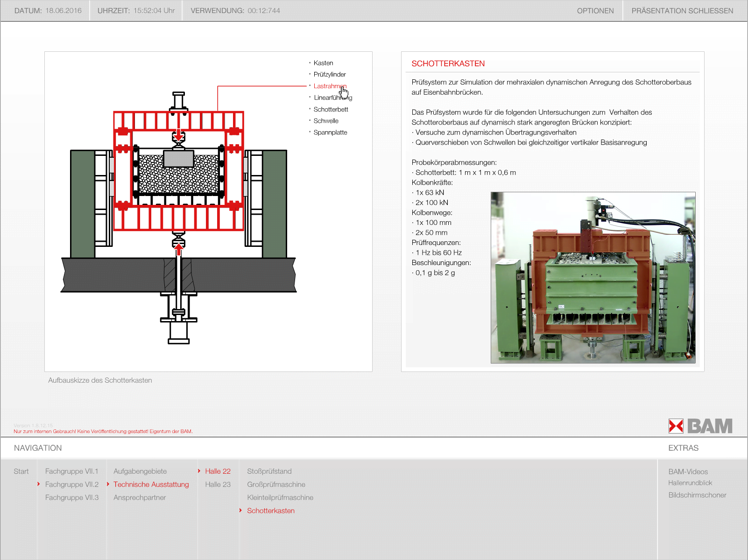Open Großprüfmaschine equipment page
The image size is (748, 560).
pyautogui.click(x=276, y=484)
